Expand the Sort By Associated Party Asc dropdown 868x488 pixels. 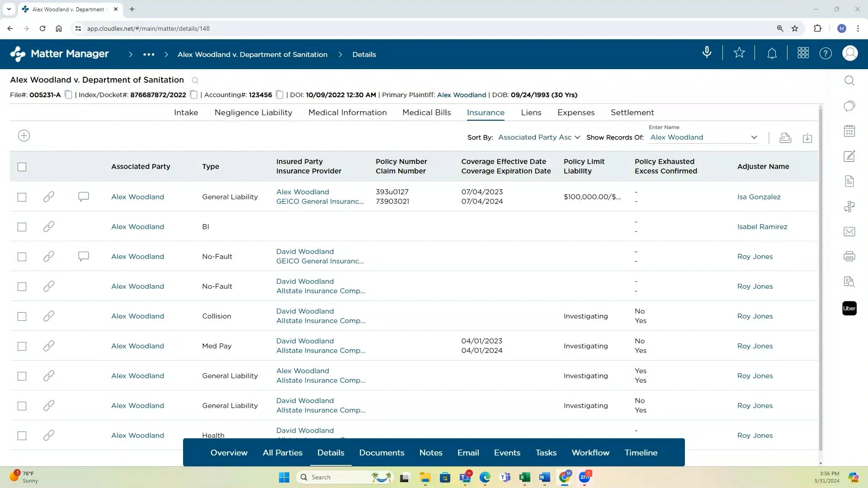point(538,137)
